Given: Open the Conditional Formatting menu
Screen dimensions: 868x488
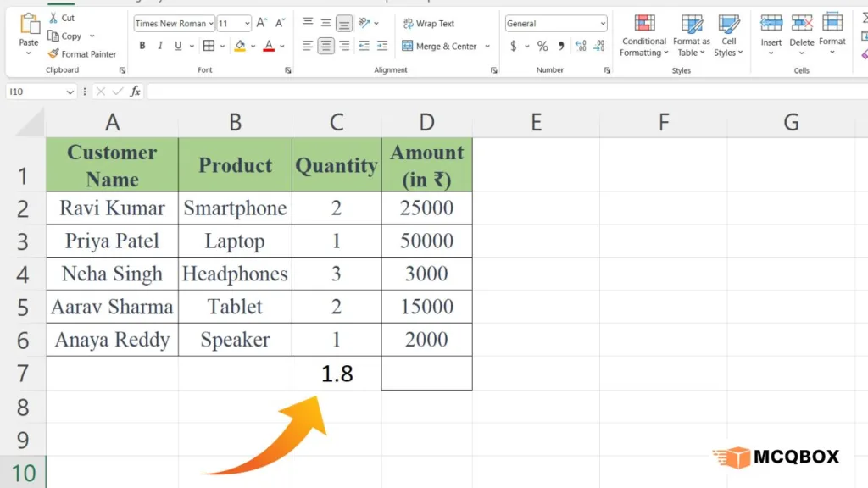Looking at the screenshot, I should [x=644, y=36].
